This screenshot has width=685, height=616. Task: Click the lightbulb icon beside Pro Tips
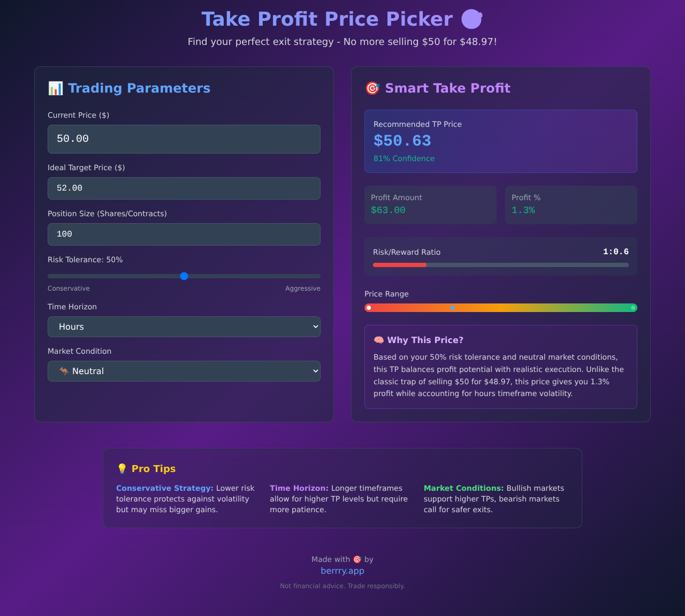point(122,468)
